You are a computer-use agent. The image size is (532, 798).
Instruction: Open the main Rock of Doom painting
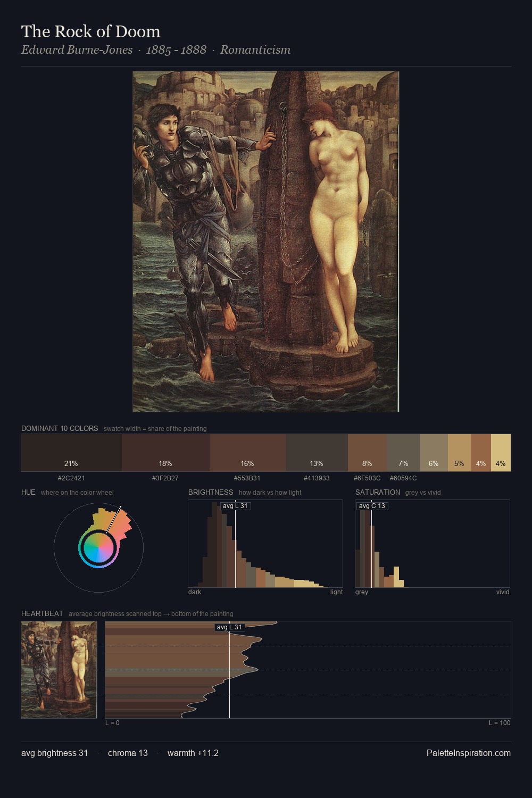266,242
